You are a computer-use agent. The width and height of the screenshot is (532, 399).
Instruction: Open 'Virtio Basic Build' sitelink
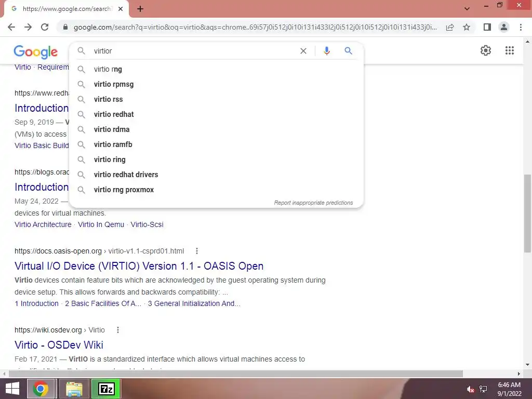tap(42, 145)
